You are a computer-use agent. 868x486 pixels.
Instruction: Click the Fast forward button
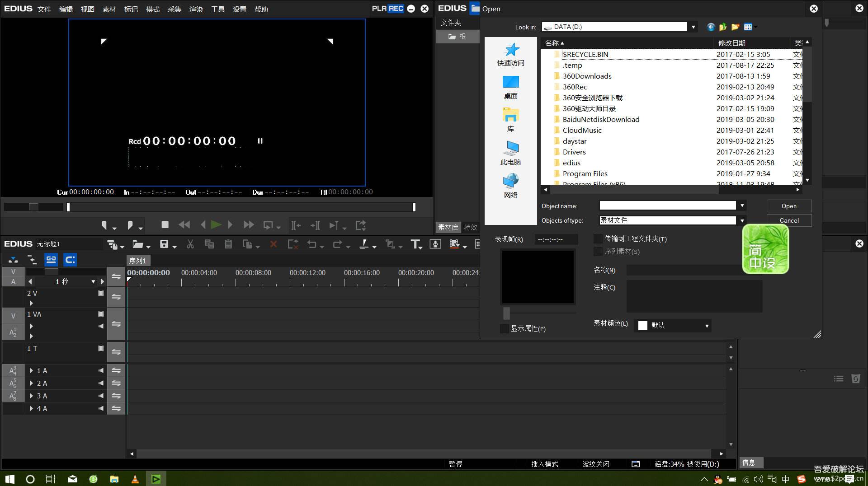(249, 224)
